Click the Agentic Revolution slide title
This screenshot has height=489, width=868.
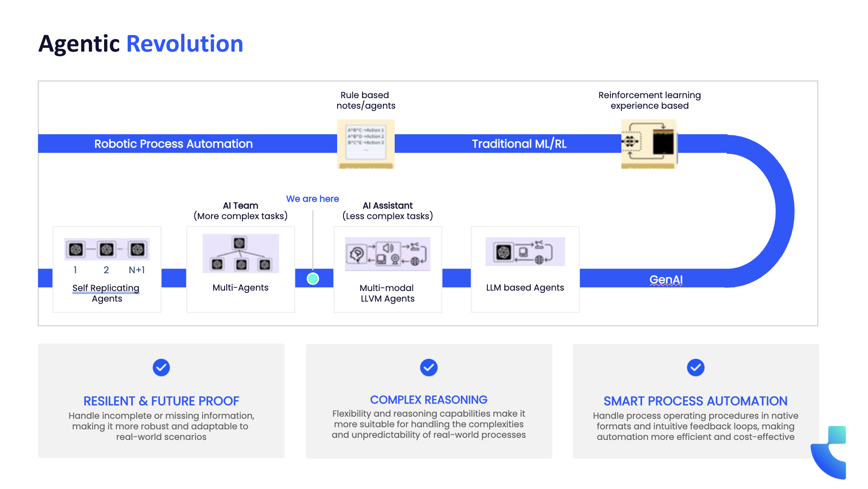(141, 44)
